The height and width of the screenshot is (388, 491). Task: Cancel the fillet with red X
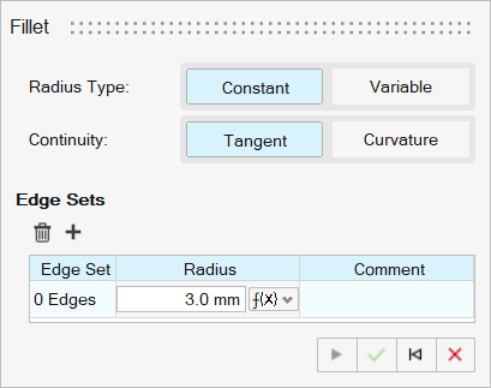455,355
